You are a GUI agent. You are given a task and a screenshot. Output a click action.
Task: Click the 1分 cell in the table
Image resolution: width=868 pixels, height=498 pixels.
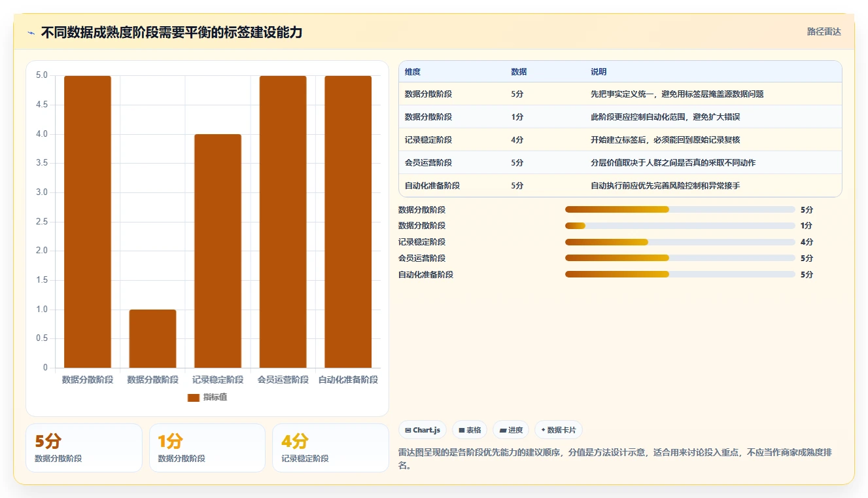pyautogui.click(x=517, y=117)
